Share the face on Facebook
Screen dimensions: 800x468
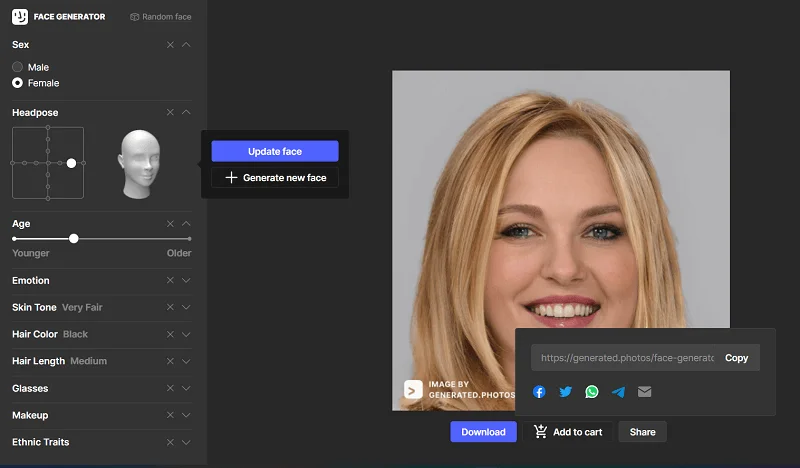tap(539, 392)
